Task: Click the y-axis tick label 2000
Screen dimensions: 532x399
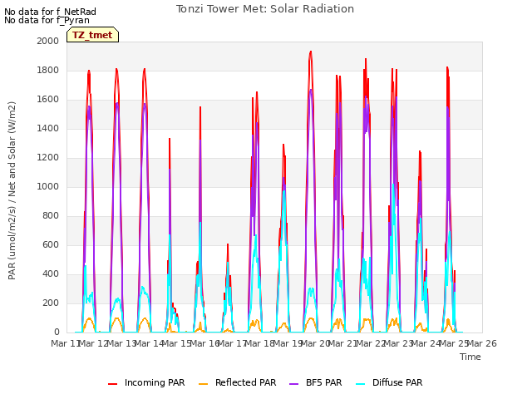Action: 48,41
